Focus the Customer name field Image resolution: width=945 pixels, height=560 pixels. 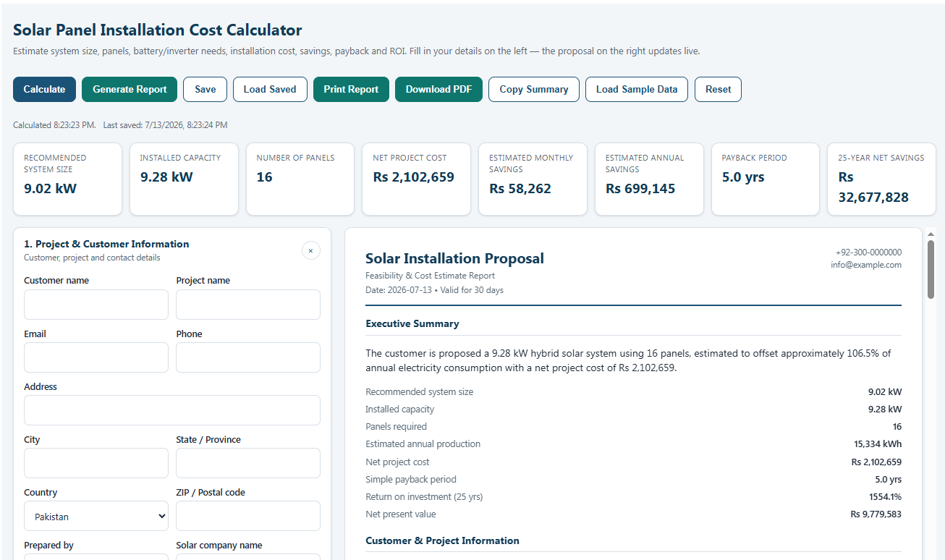(x=96, y=305)
